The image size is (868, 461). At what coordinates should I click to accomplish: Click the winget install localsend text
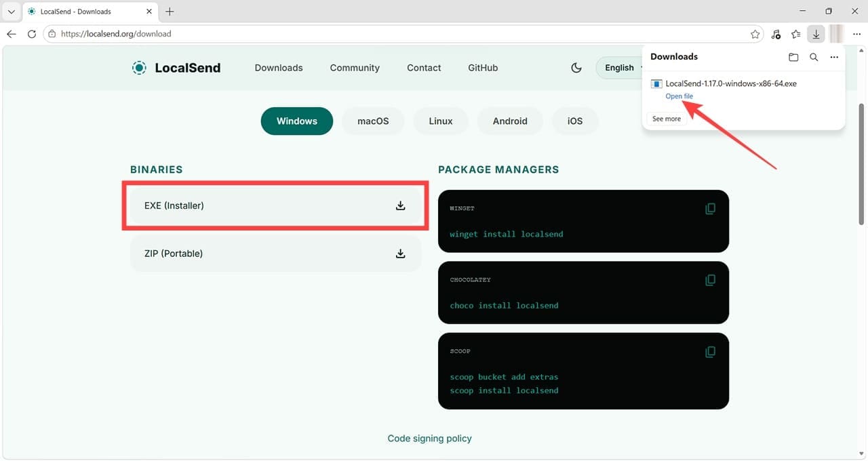(506, 234)
